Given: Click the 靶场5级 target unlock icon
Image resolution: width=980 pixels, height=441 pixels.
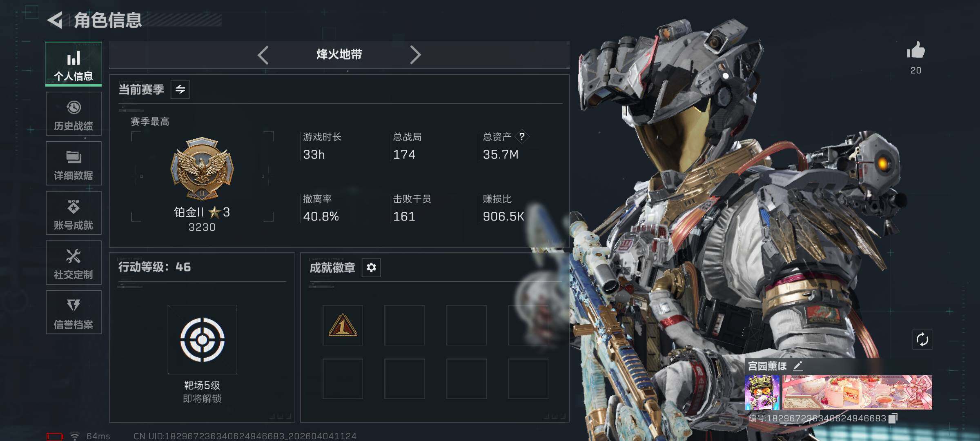Looking at the screenshot, I should point(202,340).
